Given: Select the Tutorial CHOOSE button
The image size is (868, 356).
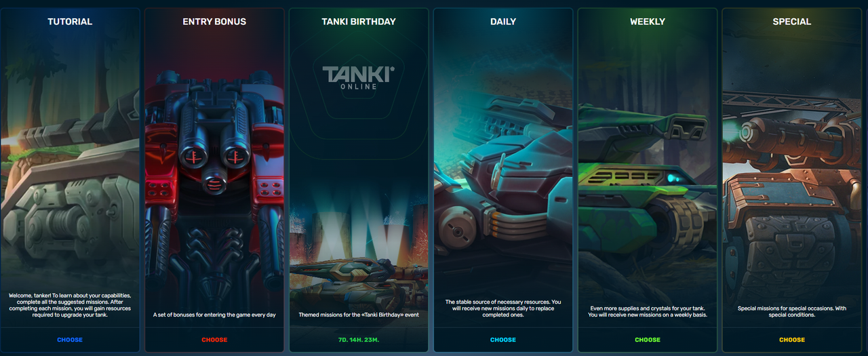Looking at the screenshot, I should pos(70,340).
